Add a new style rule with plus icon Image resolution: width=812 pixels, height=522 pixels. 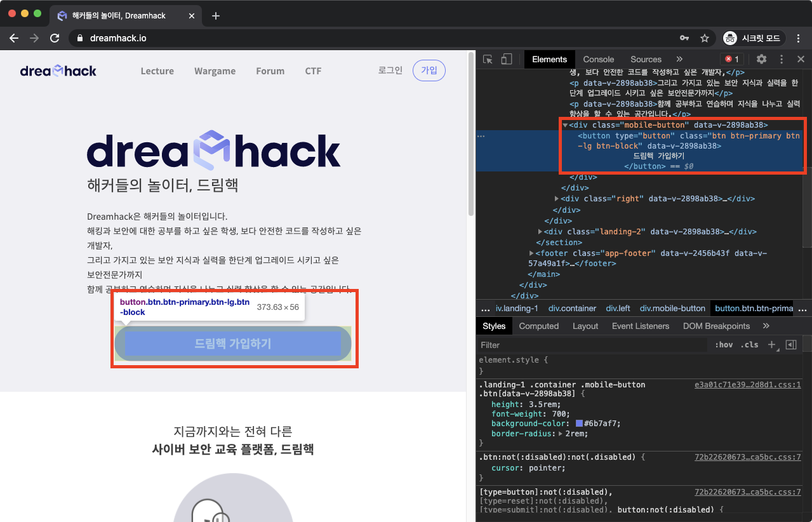(x=771, y=345)
